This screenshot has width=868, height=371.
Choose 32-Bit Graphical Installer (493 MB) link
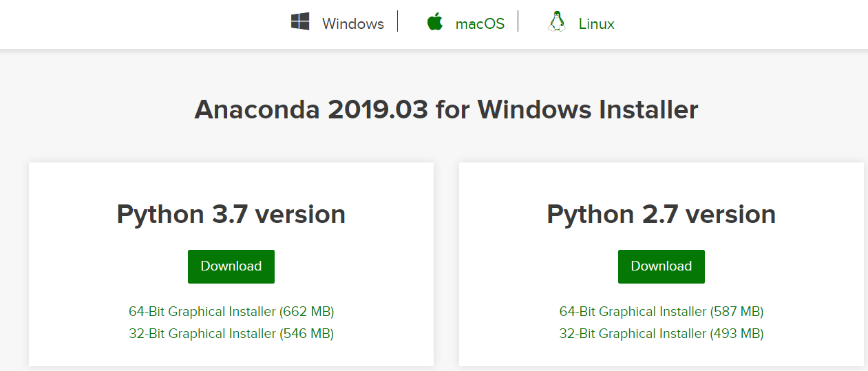tap(661, 334)
